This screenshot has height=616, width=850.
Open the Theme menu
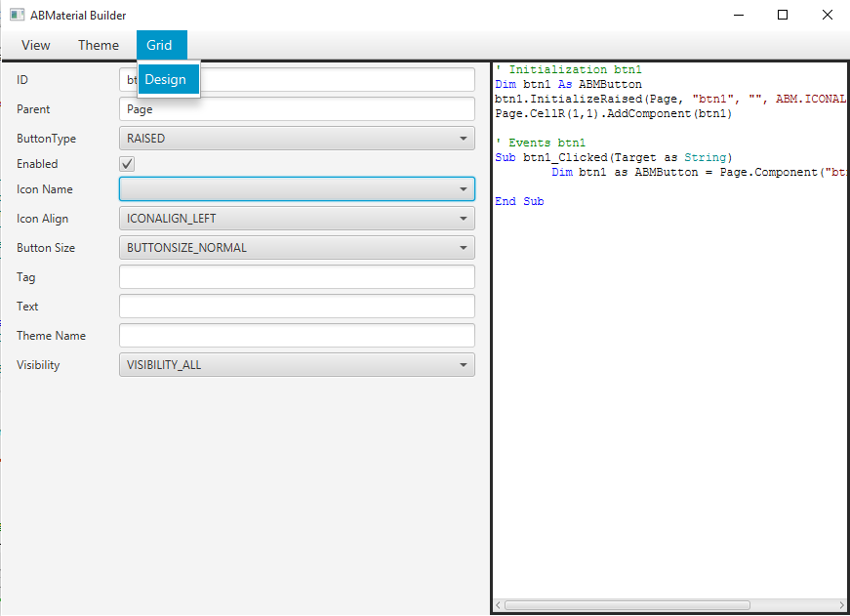coord(99,45)
